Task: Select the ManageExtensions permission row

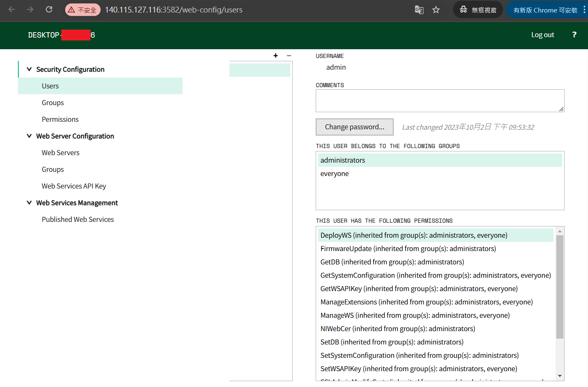Action: (436, 302)
